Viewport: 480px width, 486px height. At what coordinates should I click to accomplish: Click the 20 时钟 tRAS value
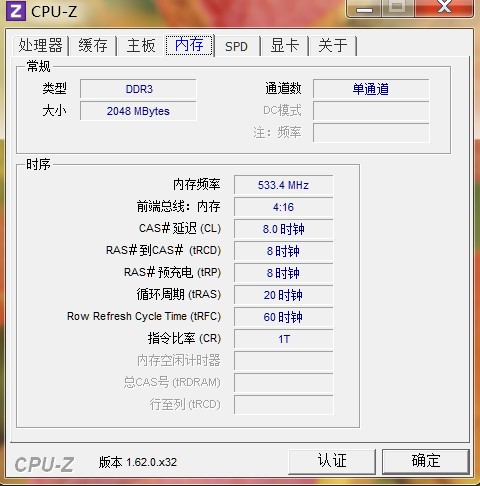(x=283, y=295)
